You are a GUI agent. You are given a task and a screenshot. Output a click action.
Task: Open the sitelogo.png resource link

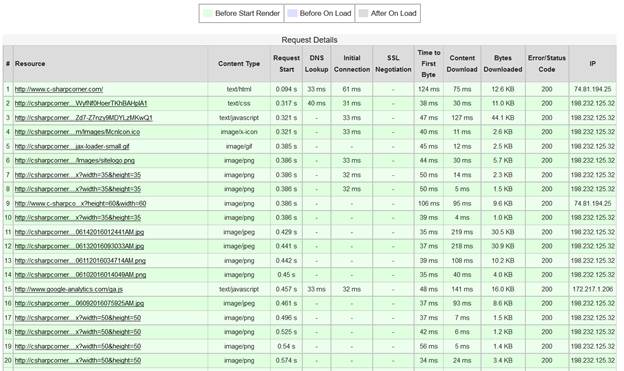75,160
